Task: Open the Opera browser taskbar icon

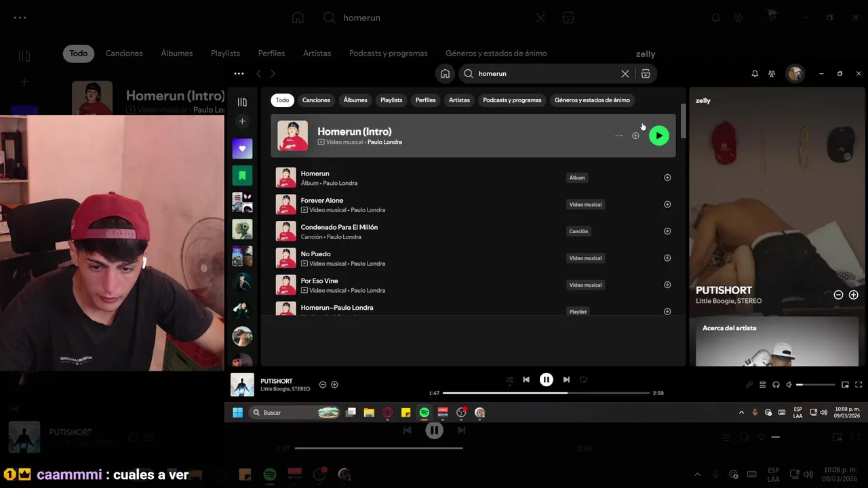Action: tap(387, 412)
